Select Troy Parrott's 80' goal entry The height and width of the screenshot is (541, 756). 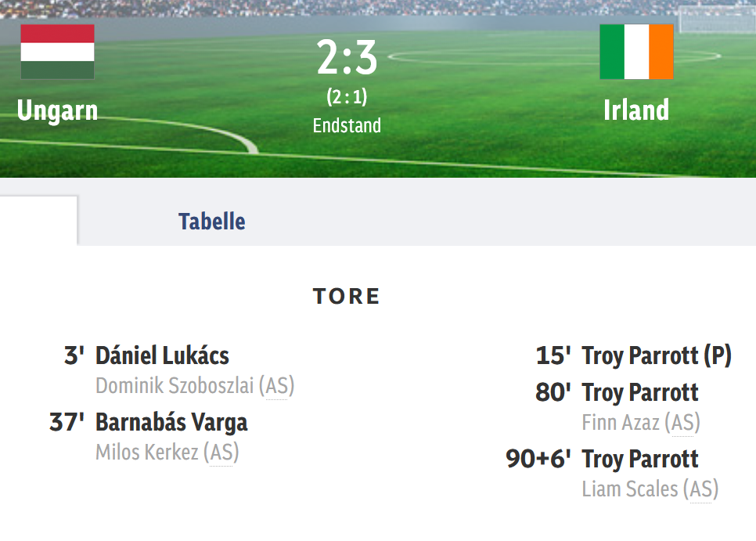640,392
